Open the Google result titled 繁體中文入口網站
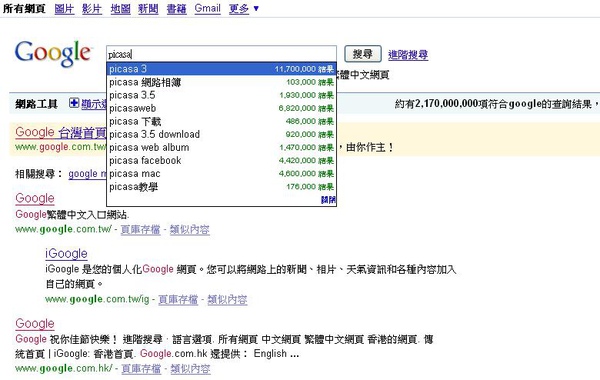Image resolution: width=600 pixels, height=380 pixels. click(35, 198)
